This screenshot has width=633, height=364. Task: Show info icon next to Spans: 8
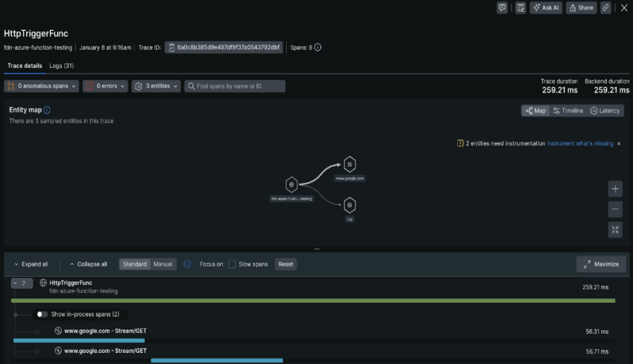pos(318,47)
